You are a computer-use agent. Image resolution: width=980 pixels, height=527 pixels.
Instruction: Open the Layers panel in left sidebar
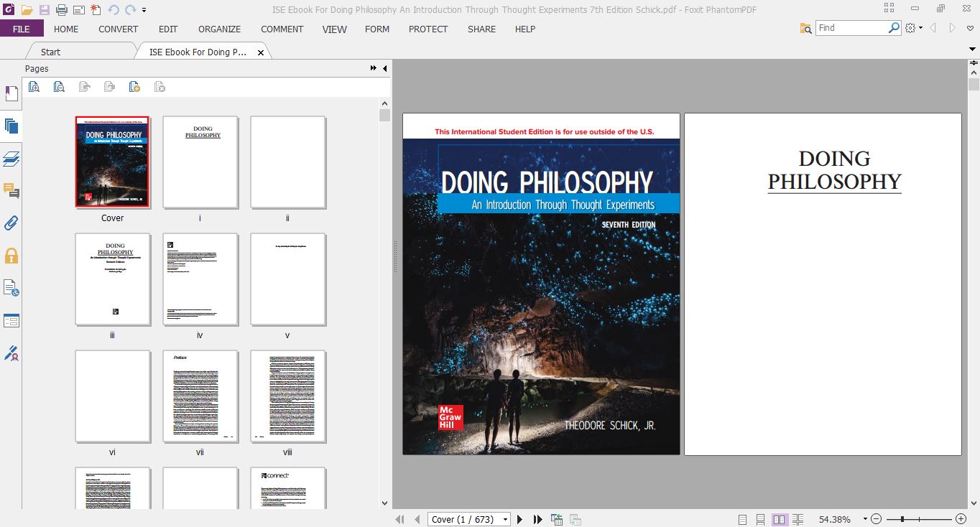coord(11,158)
